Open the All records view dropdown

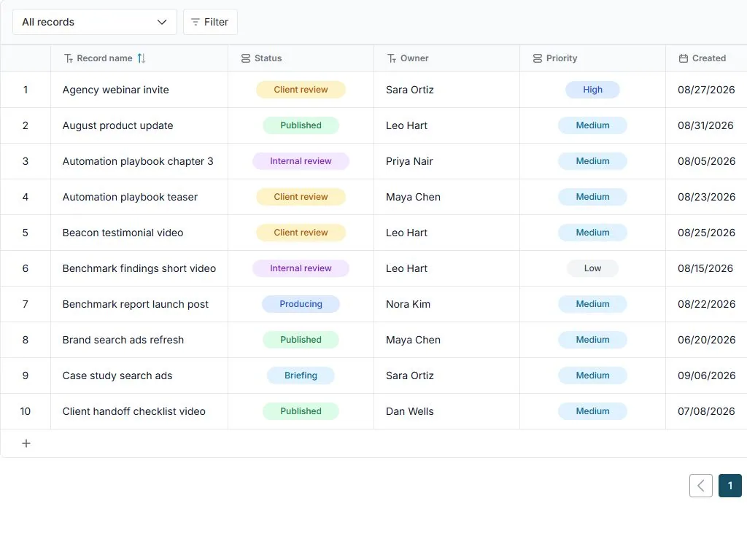click(x=94, y=22)
